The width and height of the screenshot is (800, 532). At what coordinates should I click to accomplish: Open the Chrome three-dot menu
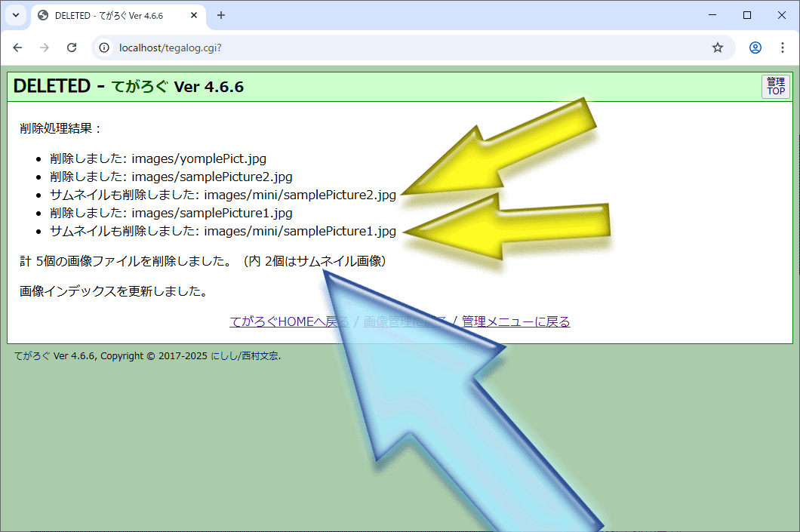point(782,48)
